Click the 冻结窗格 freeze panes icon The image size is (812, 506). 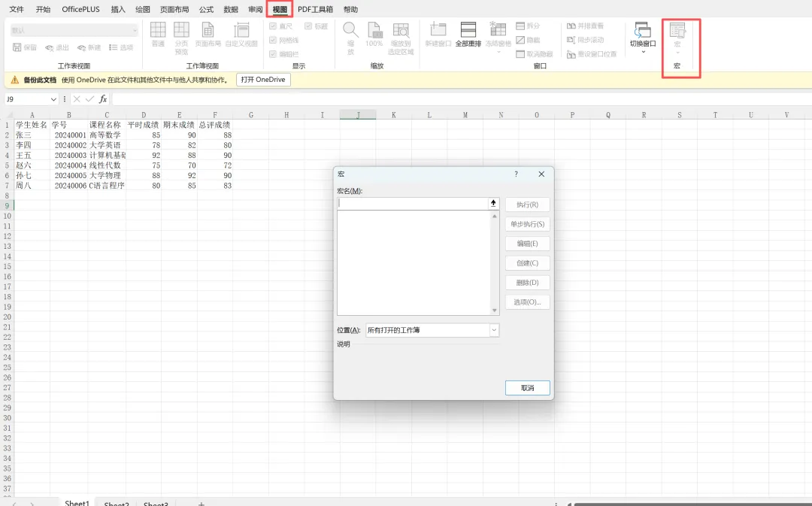click(498, 29)
